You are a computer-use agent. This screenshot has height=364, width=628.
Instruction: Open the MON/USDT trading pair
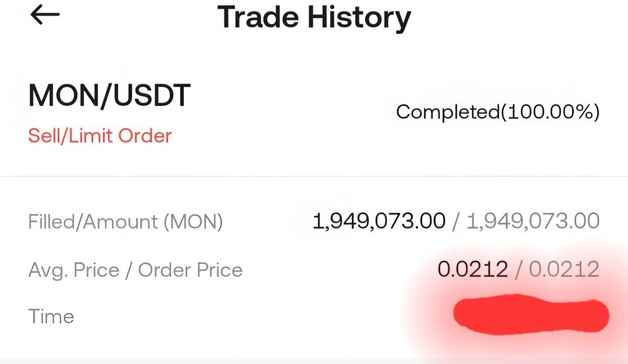coord(109,96)
